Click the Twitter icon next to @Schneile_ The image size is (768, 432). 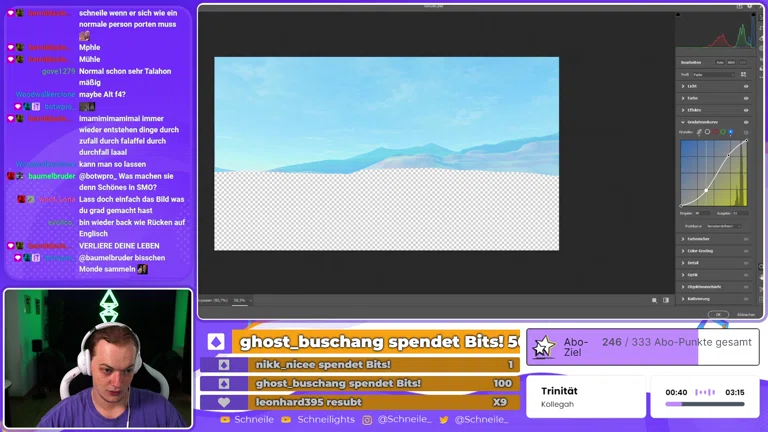pyautogui.click(x=444, y=420)
